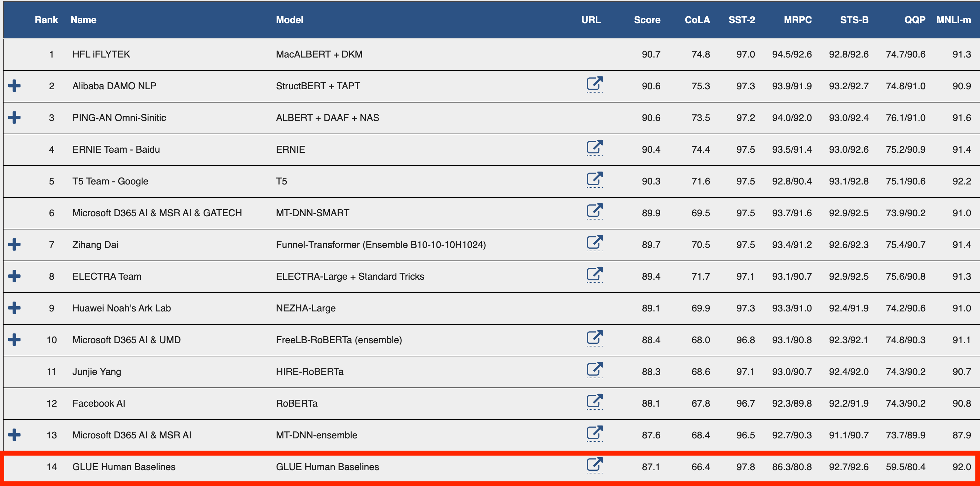The image size is (980, 486).
Task: Expand Huawei Noah's Ark Lab row
Action: coord(15,308)
